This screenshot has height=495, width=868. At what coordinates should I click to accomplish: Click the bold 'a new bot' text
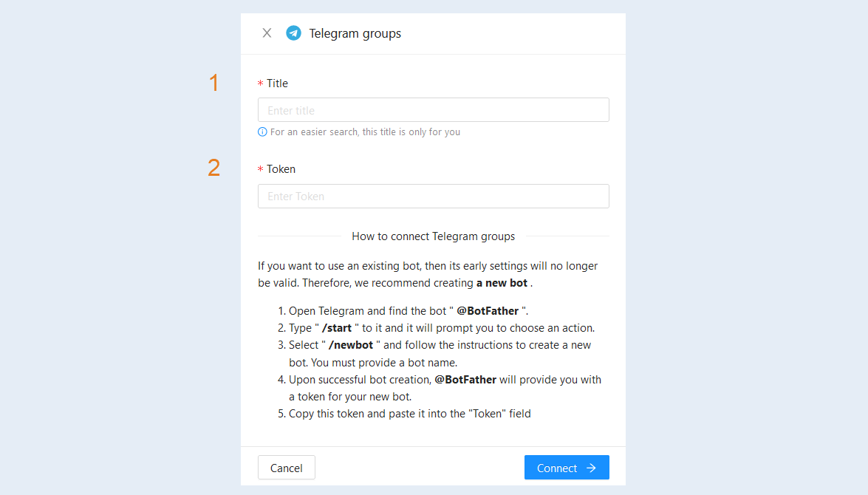502,283
